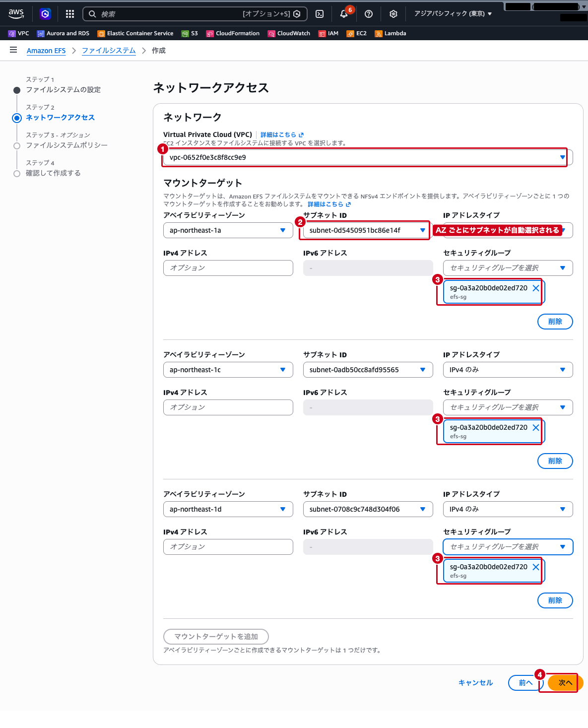Open IAM service shortcut
Viewport: 588px width, 728px height.
coord(328,33)
